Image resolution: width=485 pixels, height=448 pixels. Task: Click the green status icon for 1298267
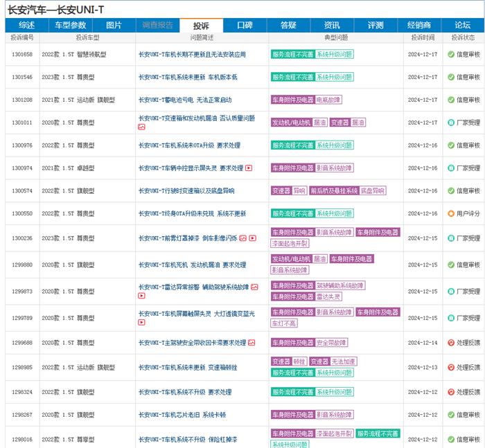[451, 415]
